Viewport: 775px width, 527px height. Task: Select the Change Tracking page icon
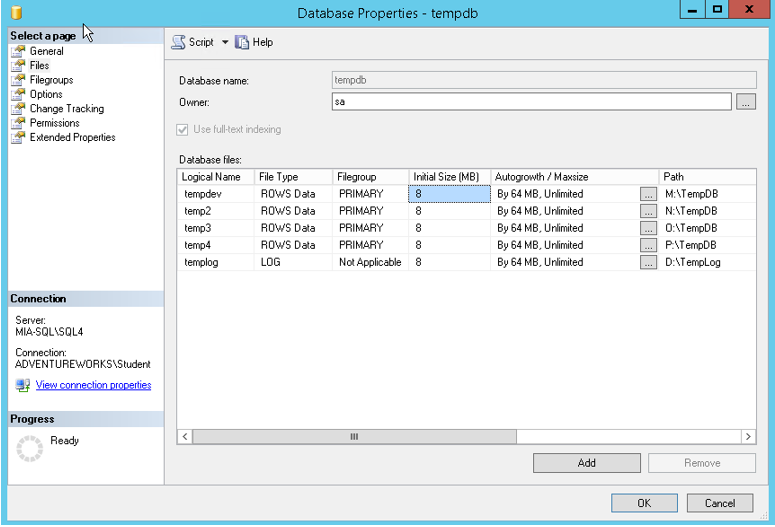coord(18,109)
